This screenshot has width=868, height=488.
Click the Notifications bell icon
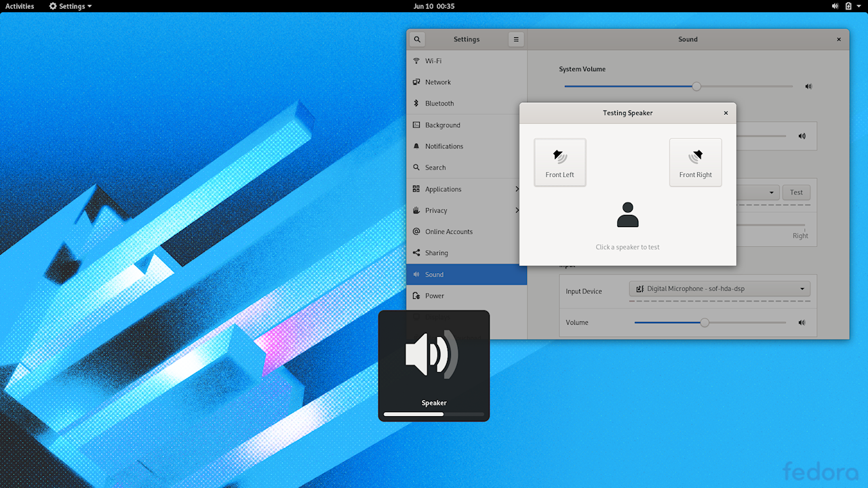416,146
